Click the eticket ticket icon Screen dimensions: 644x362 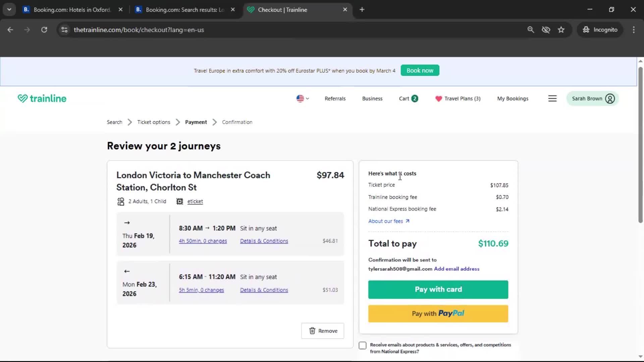179,201
